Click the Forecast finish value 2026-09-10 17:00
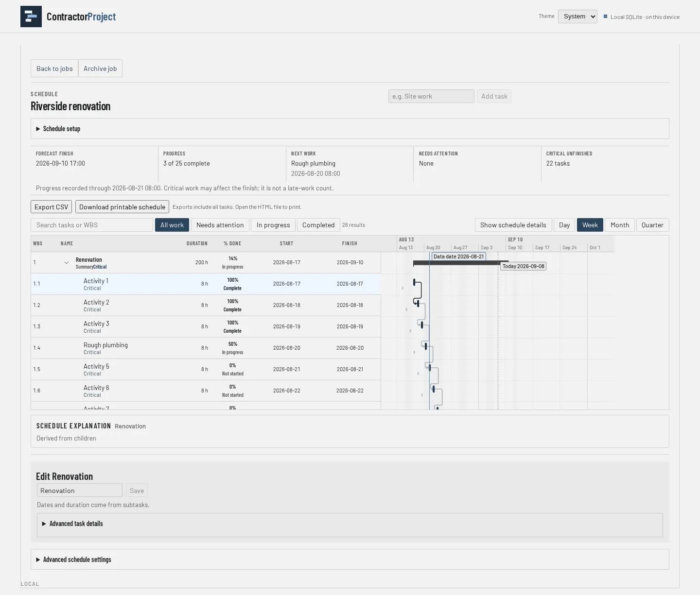 [60, 163]
